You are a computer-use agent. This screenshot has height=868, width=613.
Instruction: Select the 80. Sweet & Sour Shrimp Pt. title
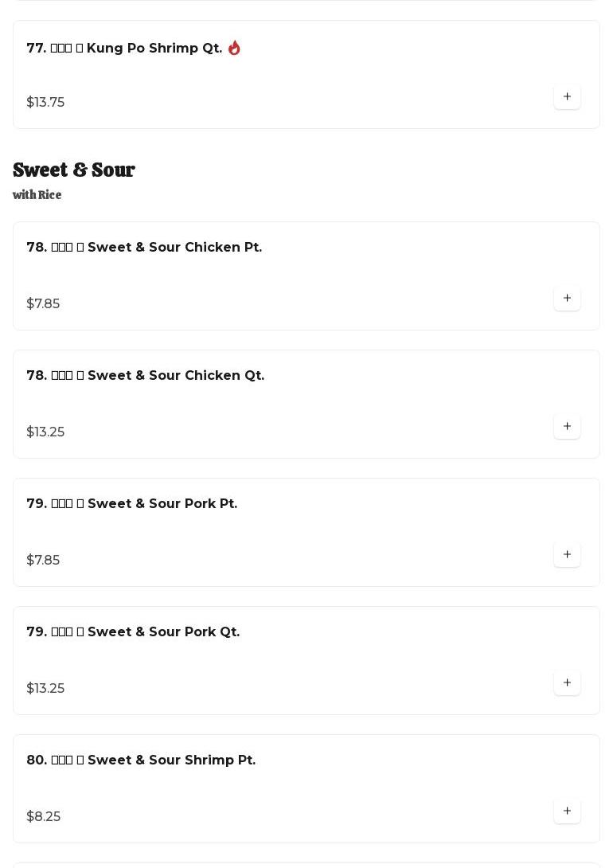(x=141, y=760)
